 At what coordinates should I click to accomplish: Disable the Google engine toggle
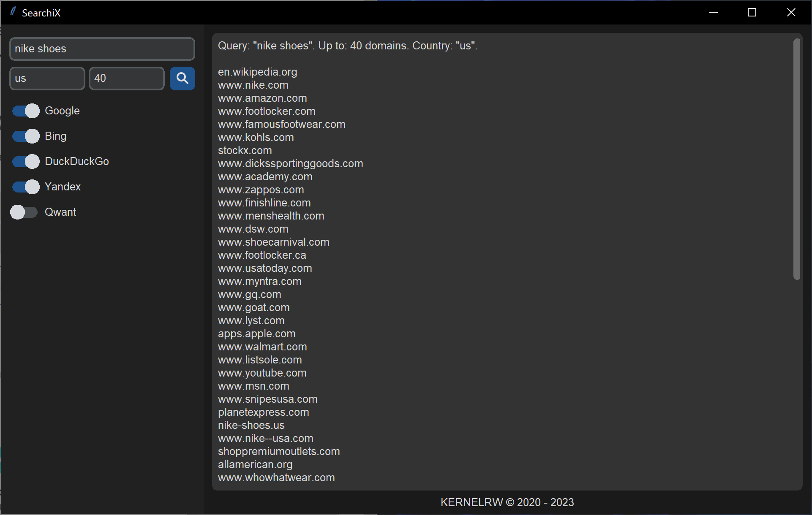(25, 111)
